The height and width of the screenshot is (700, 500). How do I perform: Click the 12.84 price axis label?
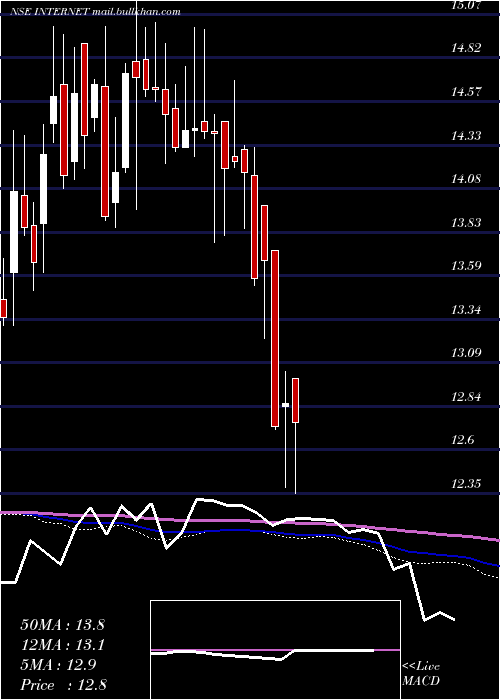coord(466,396)
